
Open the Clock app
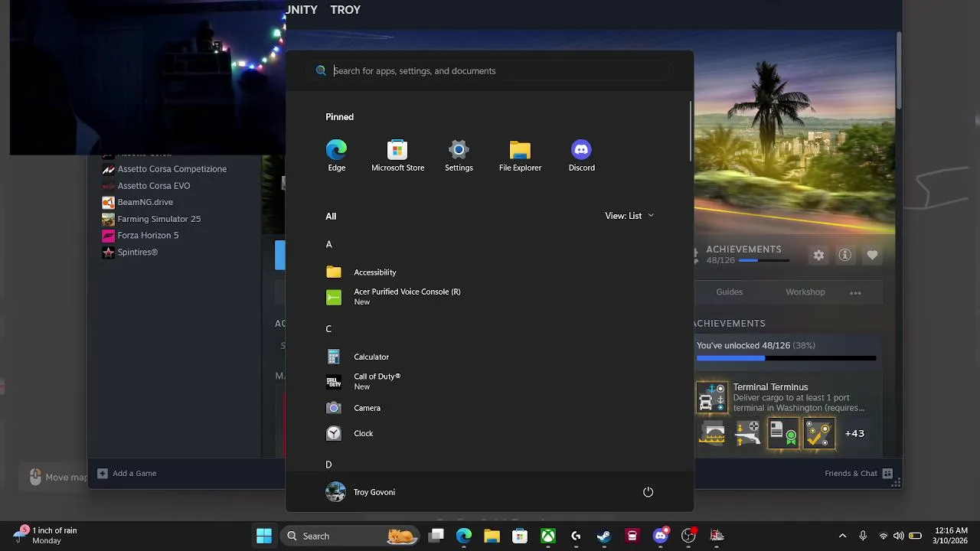click(490, 433)
